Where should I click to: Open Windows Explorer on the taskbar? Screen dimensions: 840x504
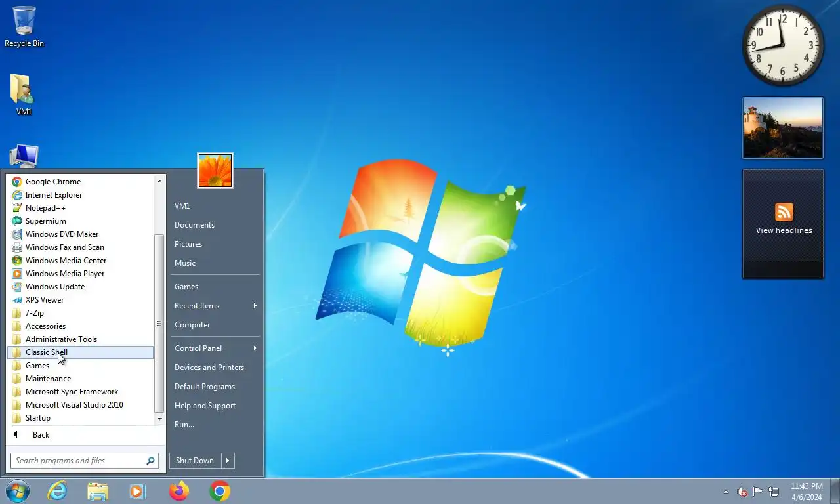pos(98,491)
